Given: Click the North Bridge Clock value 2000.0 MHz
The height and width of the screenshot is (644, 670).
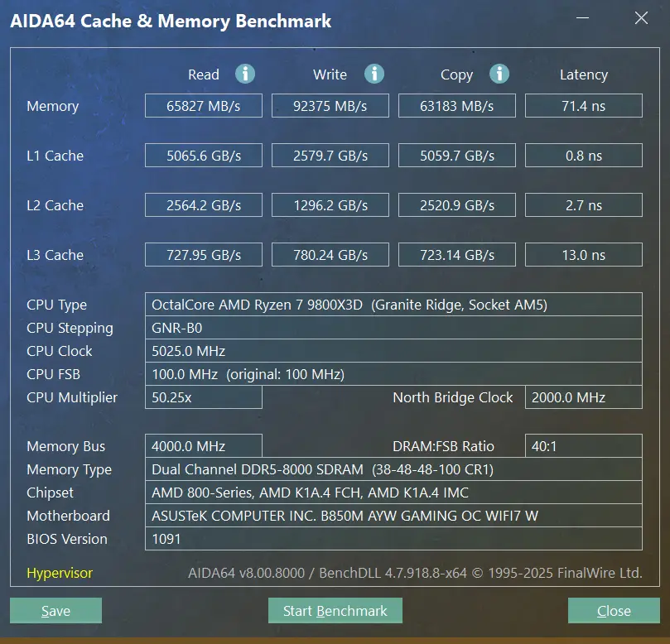Looking at the screenshot, I should tap(583, 397).
